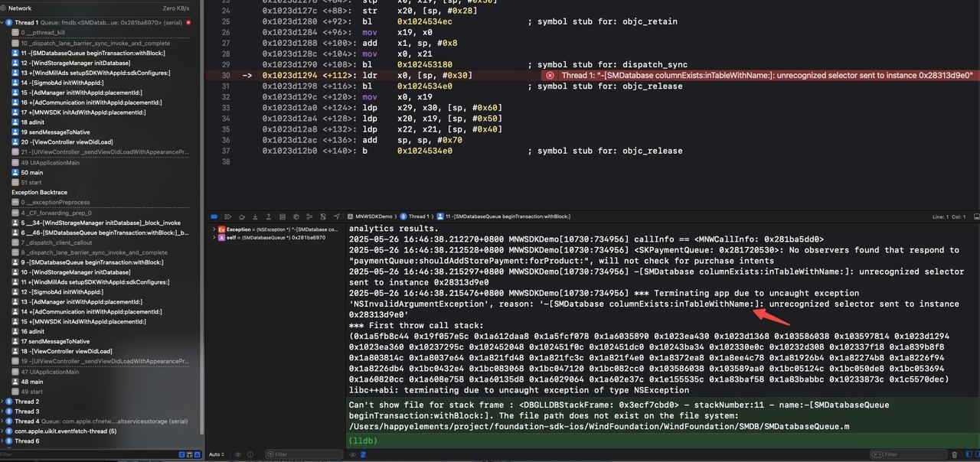Open the Debug Memory Graph icon
The image size is (980, 462).
tap(296, 216)
